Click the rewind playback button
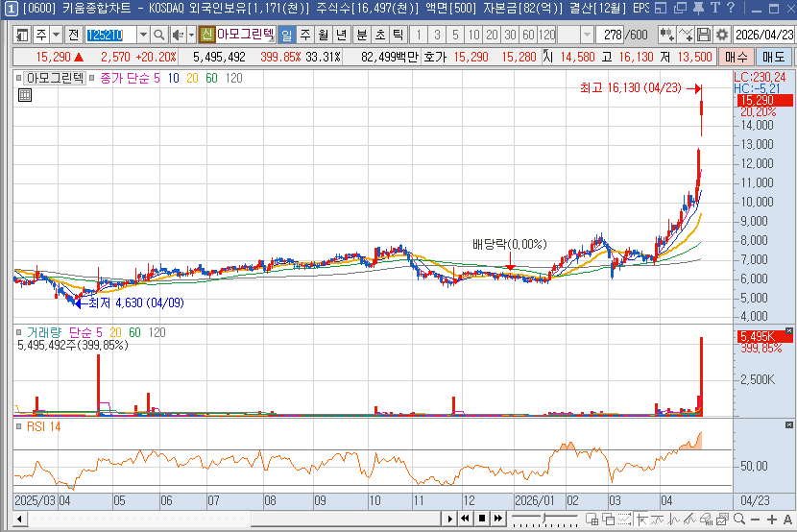This screenshot has height=532, width=797. [x=465, y=519]
